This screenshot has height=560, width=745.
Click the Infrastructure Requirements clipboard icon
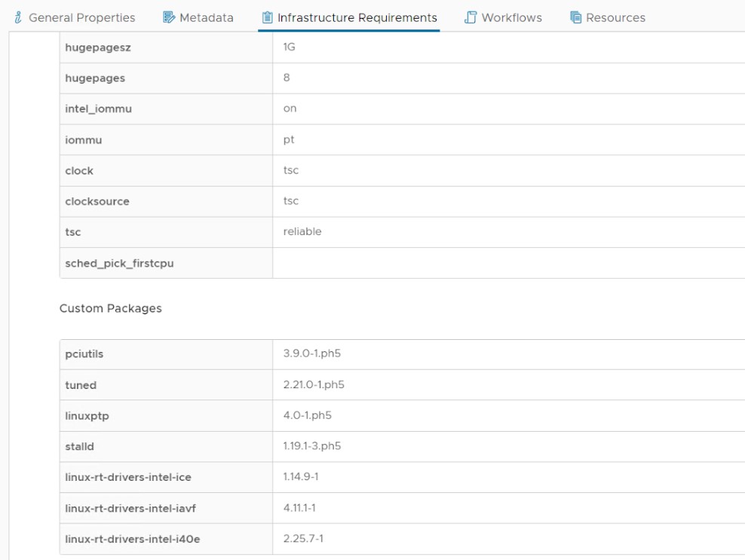click(x=267, y=17)
